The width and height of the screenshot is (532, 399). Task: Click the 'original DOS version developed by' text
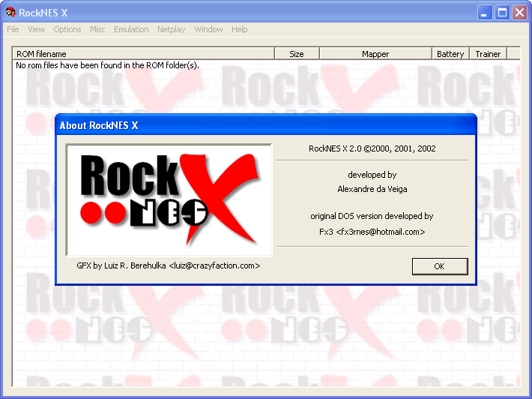(x=372, y=216)
